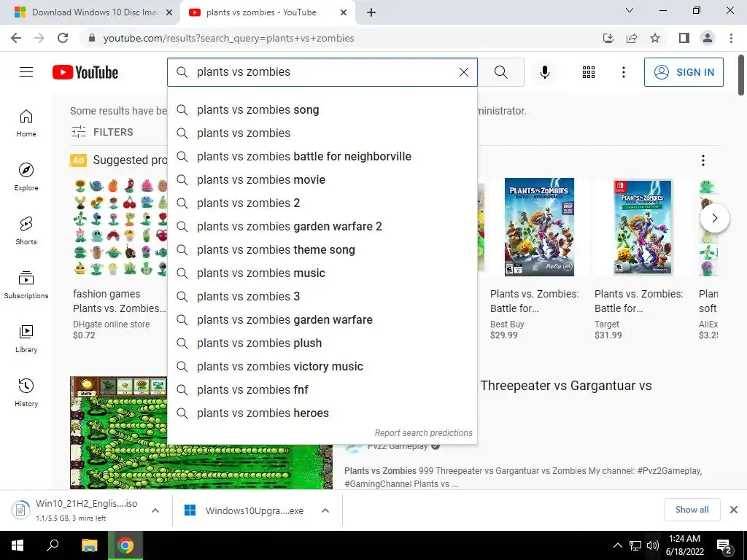Open Chrome three-dot menu
Image resolution: width=747 pixels, height=560 pixels.
tap(731, 38)
